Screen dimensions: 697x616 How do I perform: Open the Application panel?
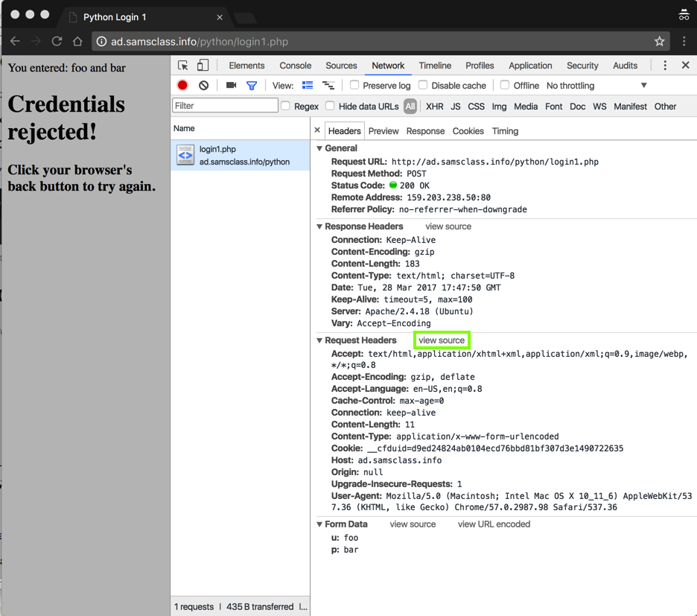coord(530,66)
